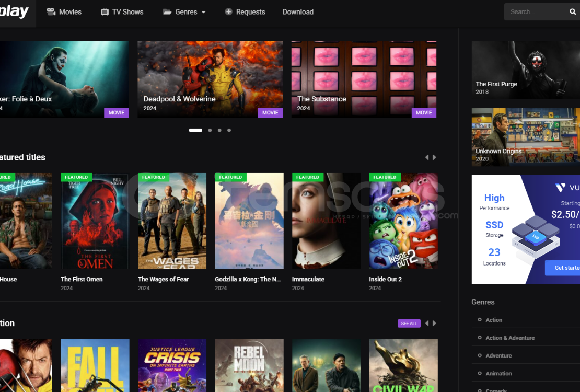The height and width of the screenshot is (392, 580).
Task: Open the Rebel Moon poster
Action: 249,365
